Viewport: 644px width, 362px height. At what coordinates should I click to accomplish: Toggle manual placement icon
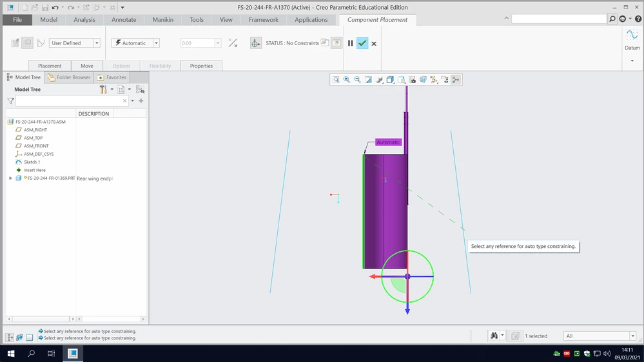(27, 43)
